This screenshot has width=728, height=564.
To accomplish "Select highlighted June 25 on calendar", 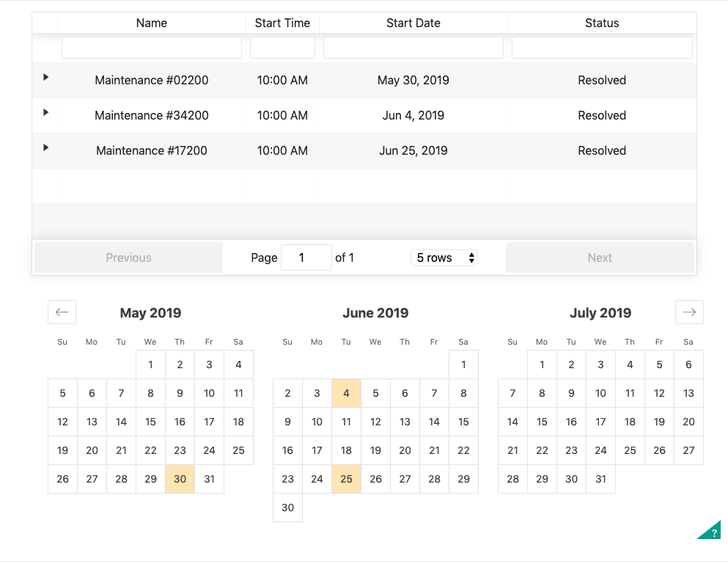I will click(x=346, y=479).
